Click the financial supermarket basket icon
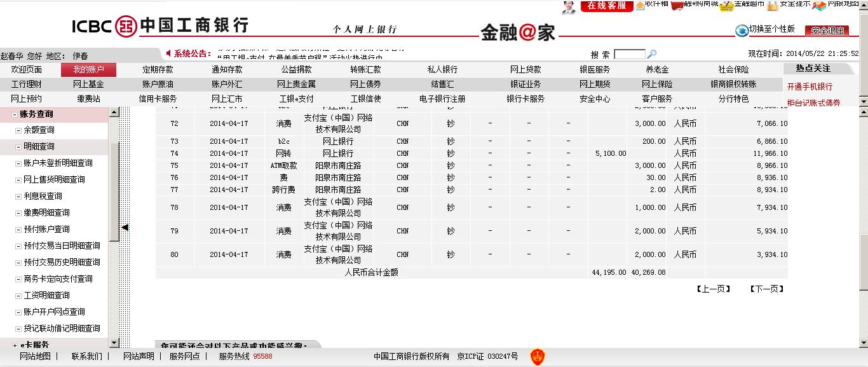Viewport: 868px width, 367px height. tap(726, 6)
